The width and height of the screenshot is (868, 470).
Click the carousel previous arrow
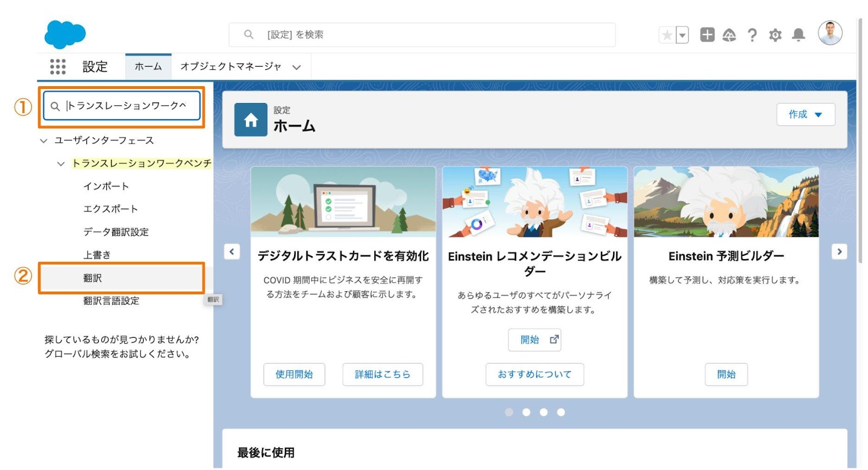[232, 252]
